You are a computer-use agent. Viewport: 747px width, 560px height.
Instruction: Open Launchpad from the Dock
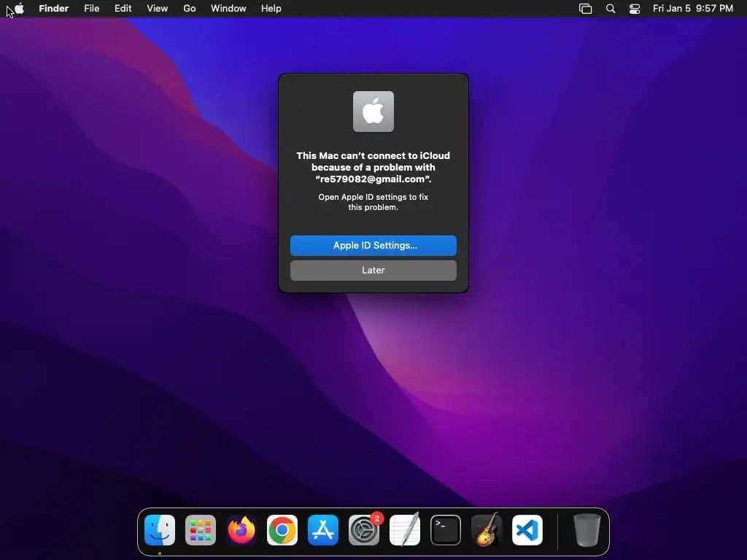click(201, 530)
